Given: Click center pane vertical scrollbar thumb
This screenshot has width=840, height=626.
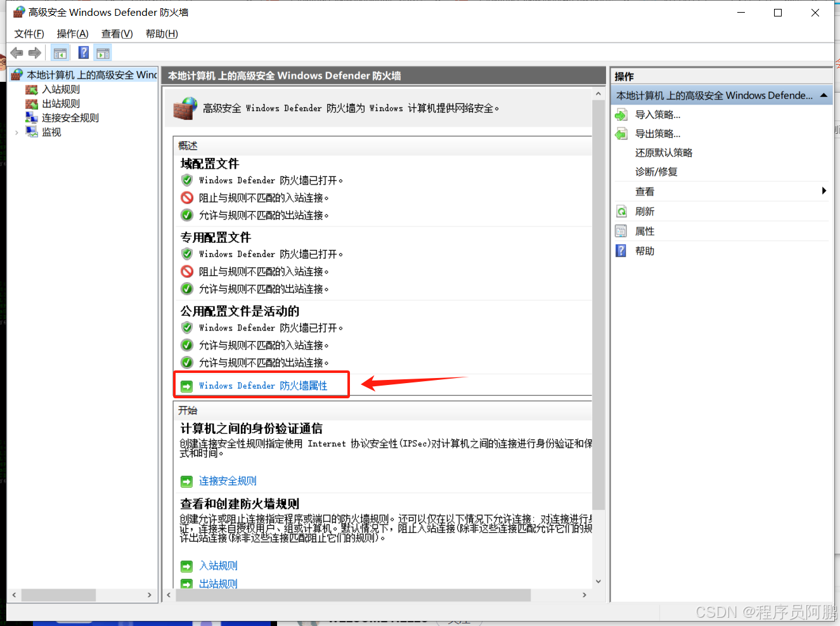Looking at the screenshot, I should coord(598,304).
